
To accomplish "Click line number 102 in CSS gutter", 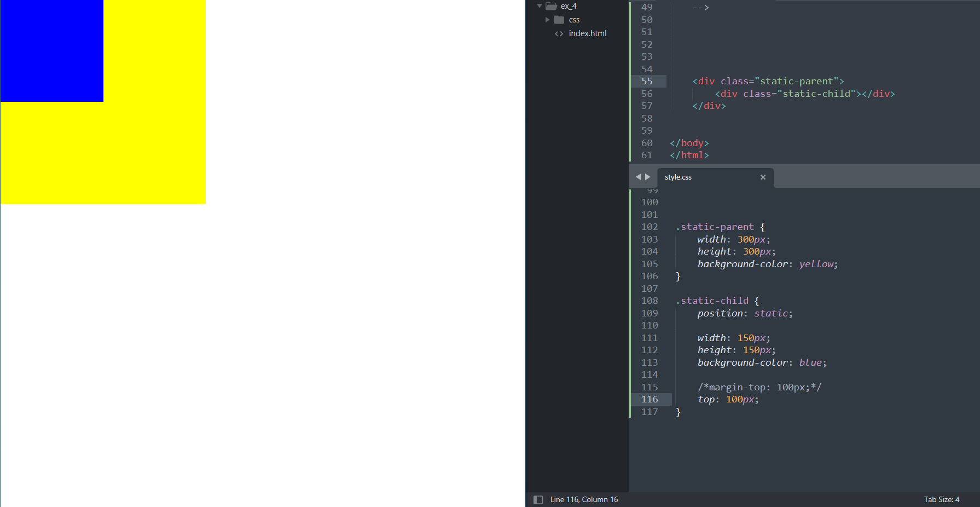I will click(650, 227).
